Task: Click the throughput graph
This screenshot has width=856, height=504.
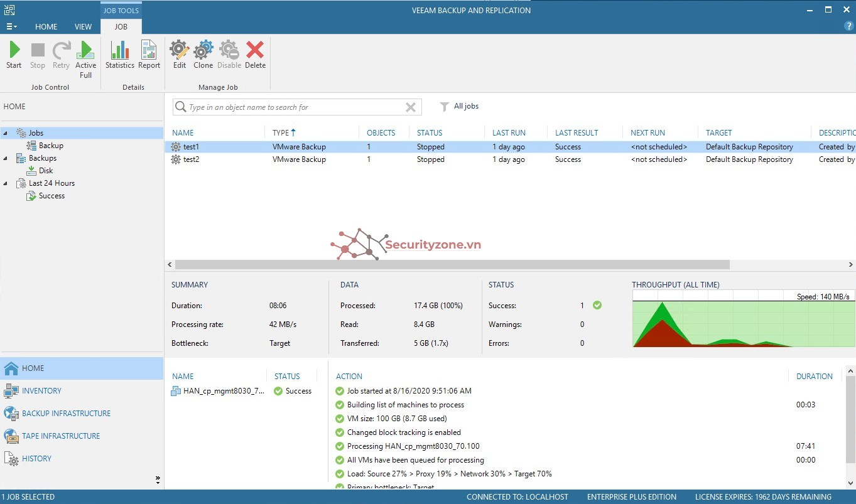Action: point(743,319)
